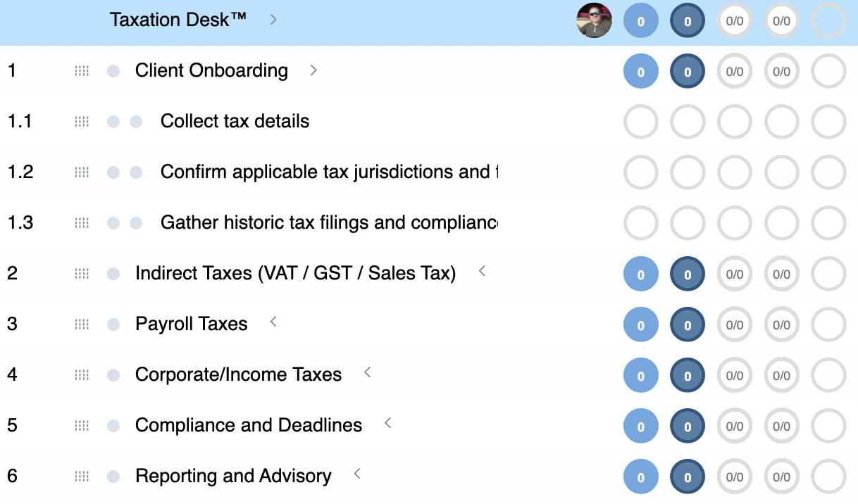
Task: Click the drag handle beside Collect tax details
Action: tap(81, 121)
